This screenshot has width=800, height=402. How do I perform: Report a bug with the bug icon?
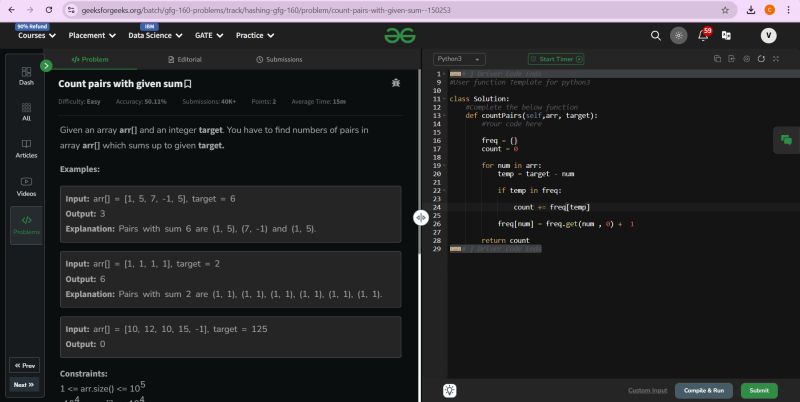tap(395, 83)
